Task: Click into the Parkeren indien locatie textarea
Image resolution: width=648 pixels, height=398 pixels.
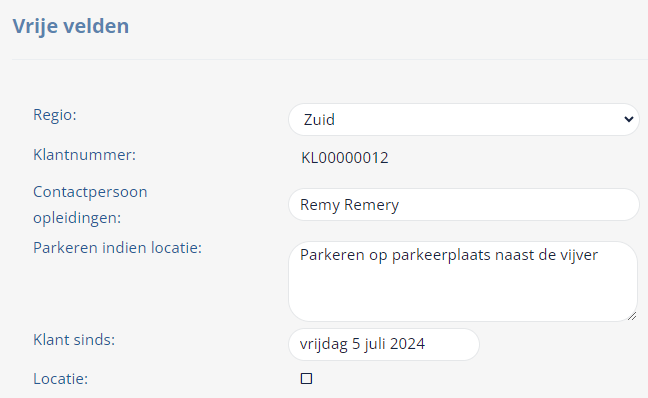Action: point(463,281)
